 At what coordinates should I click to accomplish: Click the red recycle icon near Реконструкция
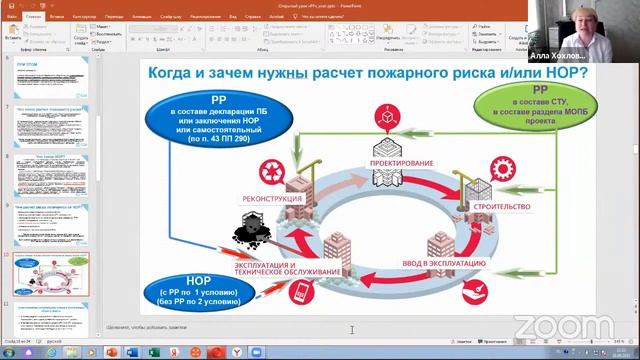click(271, 172)
